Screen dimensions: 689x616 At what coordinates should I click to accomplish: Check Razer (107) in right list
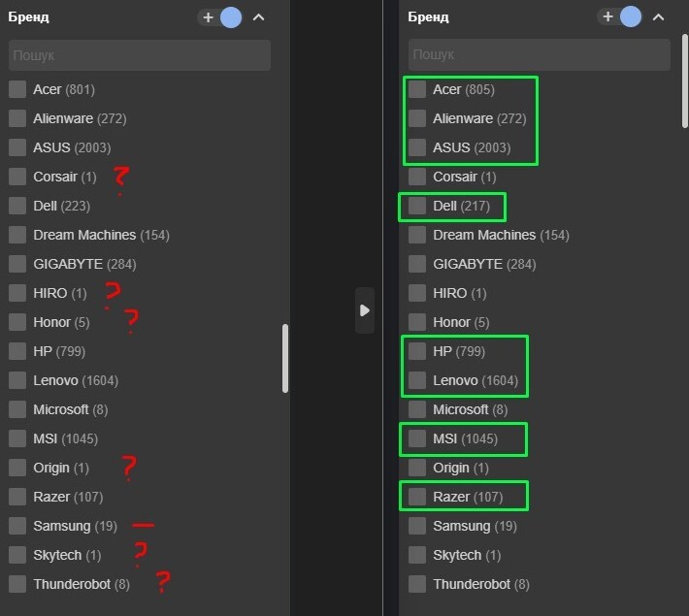coord(417,497)
